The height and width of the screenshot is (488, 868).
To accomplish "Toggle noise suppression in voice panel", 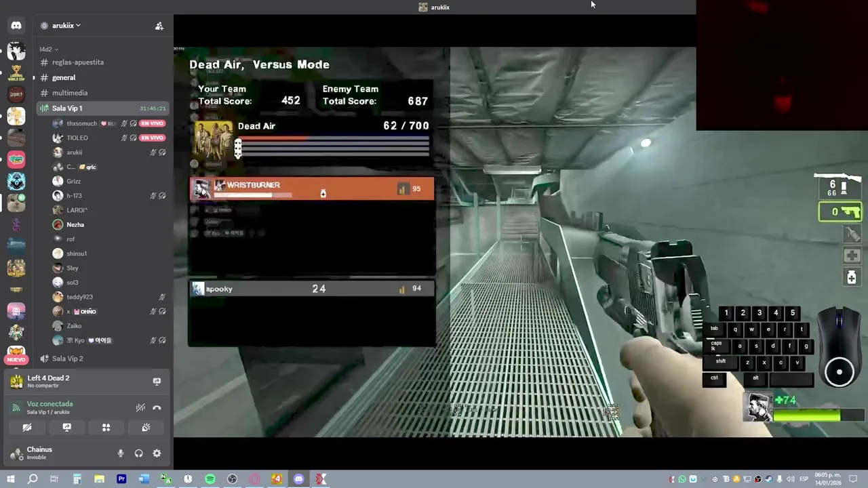I will 140,407.
